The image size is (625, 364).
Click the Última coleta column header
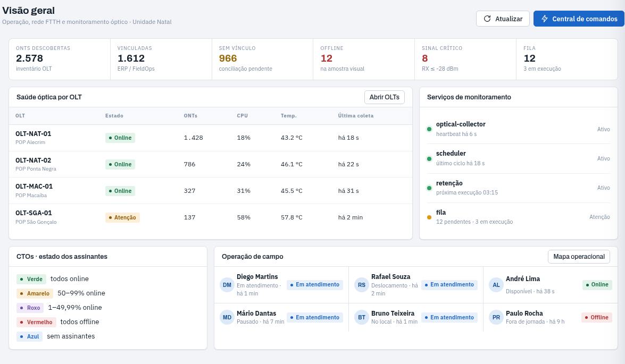click(355, 116)
